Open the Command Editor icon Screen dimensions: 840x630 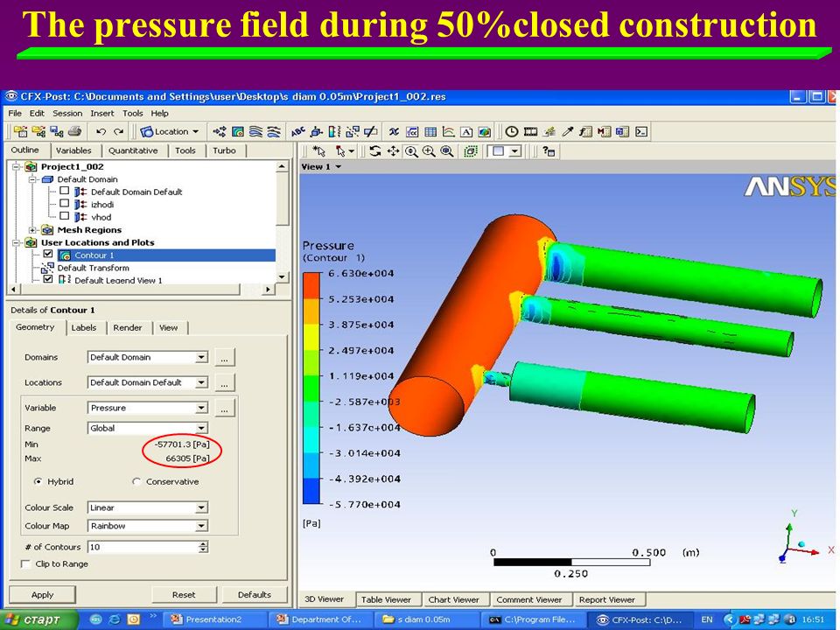point(641,131)
